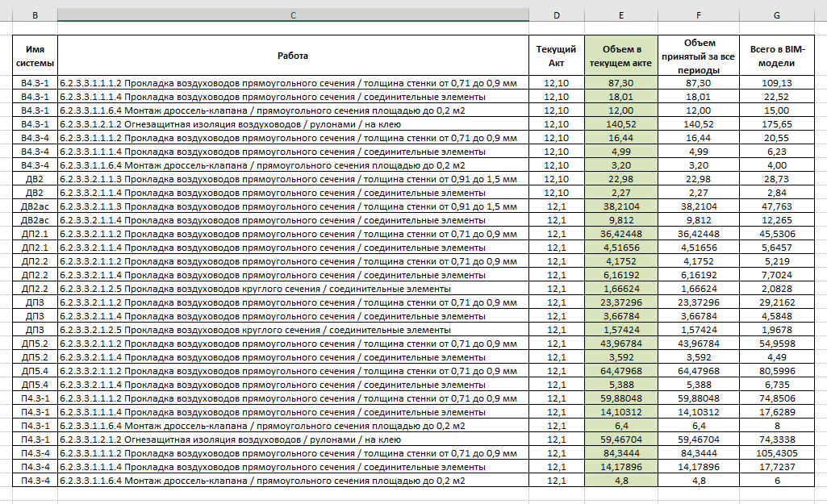Select cell with value 109,13
Image resolution: width=827 pixels, height=504 pixels.
777,83
